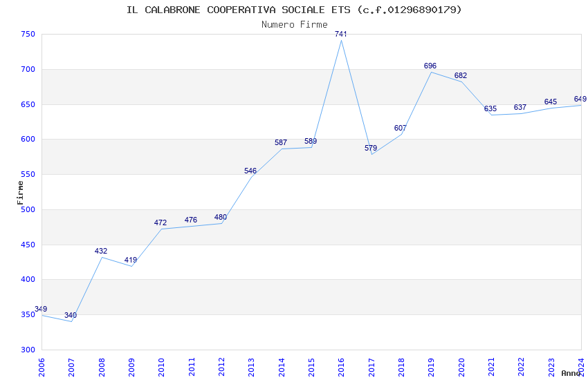This screenshot has width=588, height=380.
Task: Click the 2009 year tick label
Action: (131, 368)
